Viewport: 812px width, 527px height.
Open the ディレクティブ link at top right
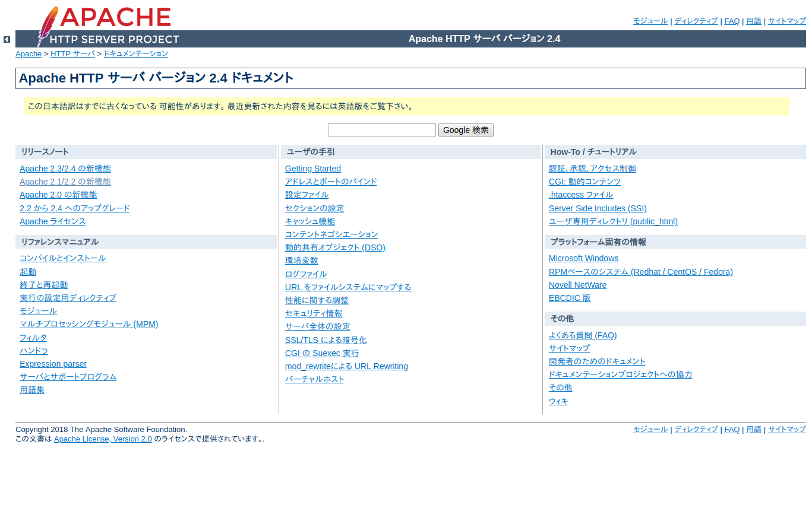point(696,21)
